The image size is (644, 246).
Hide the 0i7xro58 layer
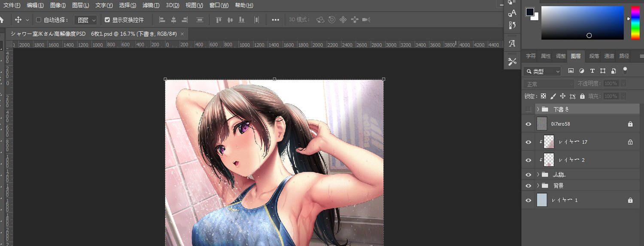tap(529, 124)
